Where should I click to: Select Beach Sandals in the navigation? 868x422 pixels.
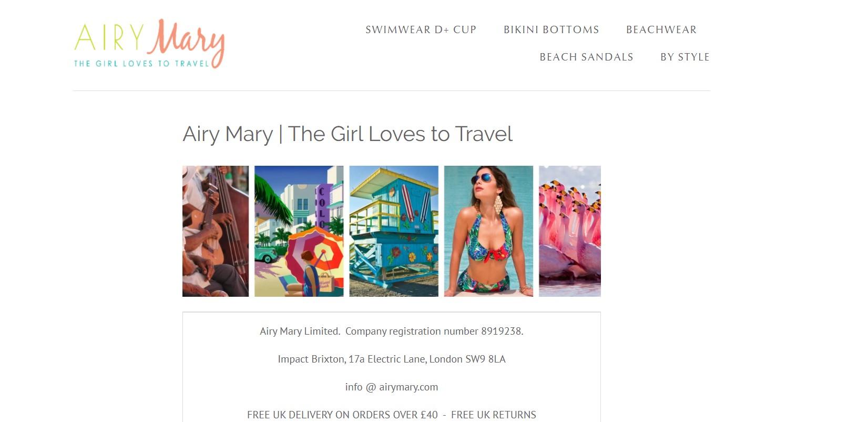point(587,57)
